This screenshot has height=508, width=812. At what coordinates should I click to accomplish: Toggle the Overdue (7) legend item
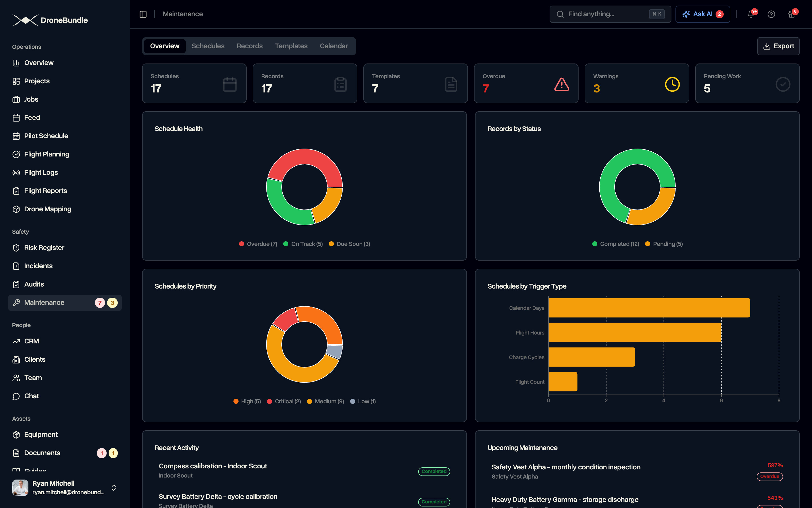click(258, 244)
